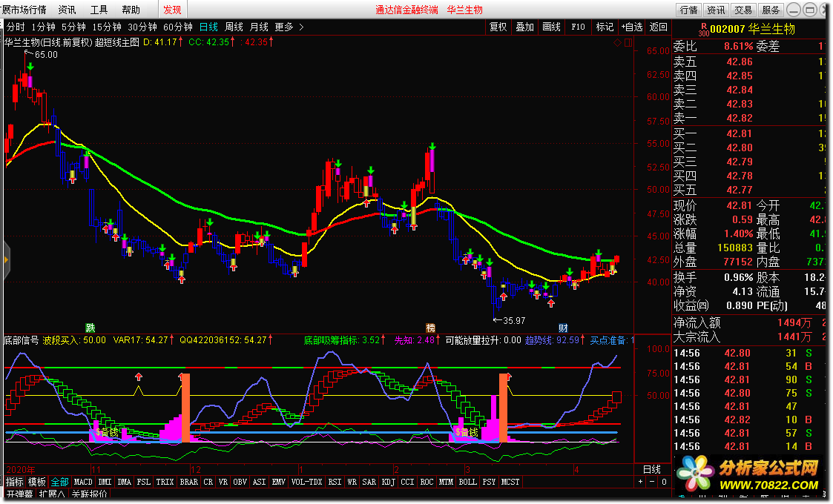Switch to the CR indicator

pyautogui.click(x=208, y=482)
